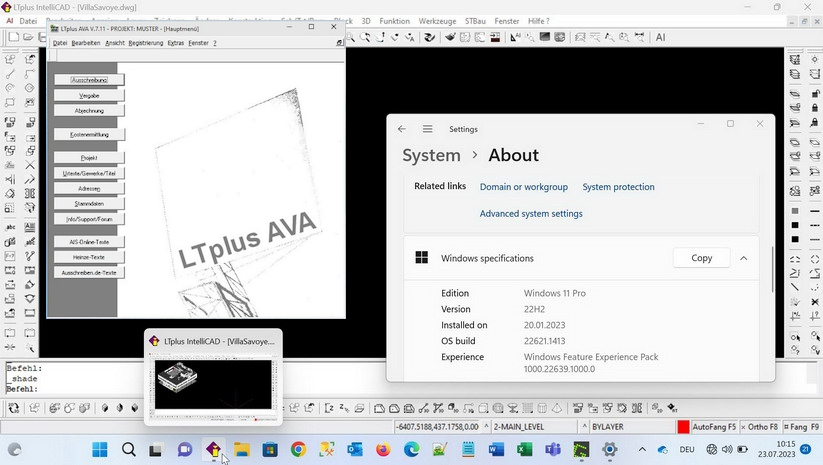Open Google Chrome from taskbar
823x465 pixels.
[298, 449]
